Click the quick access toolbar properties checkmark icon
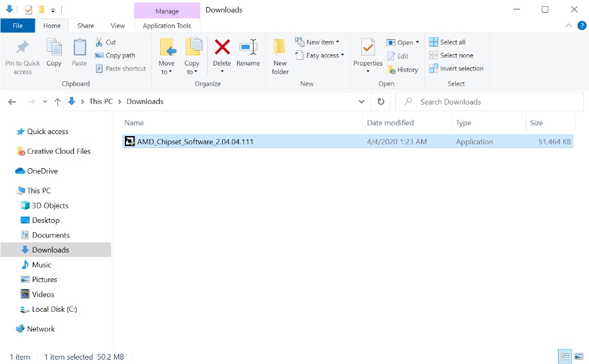Image resolution: width=589 pixels, height=364 pixels. 28,10
